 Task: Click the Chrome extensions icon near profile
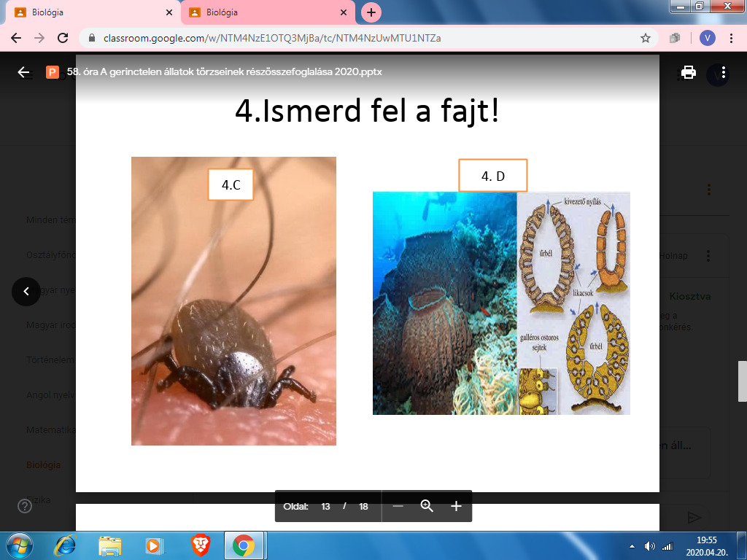tap(676, 38)
